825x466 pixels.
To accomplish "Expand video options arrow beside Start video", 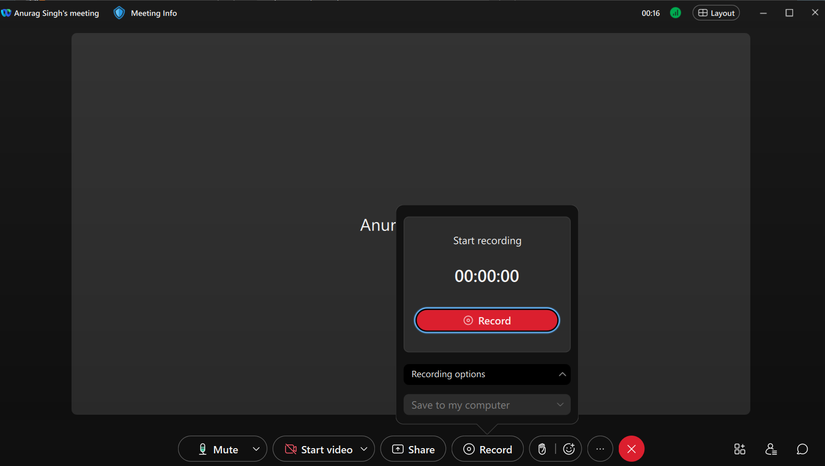I will coord(364,450).
